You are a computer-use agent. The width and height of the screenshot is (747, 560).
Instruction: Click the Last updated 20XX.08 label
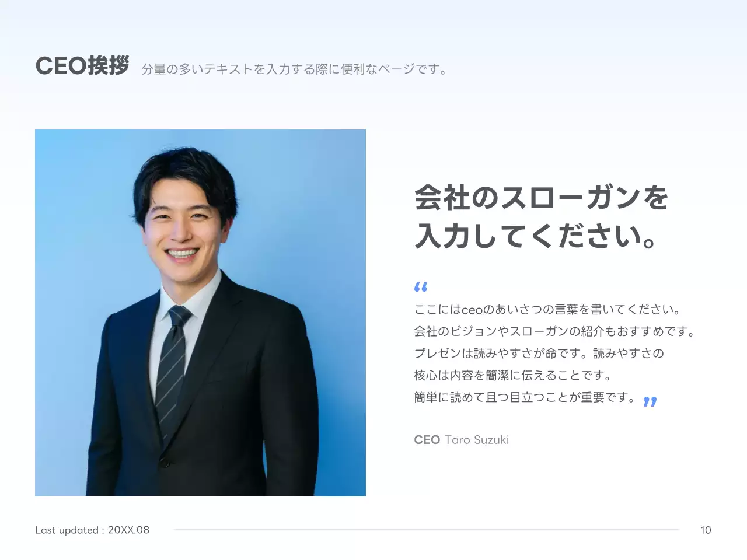tap(92, 530)
